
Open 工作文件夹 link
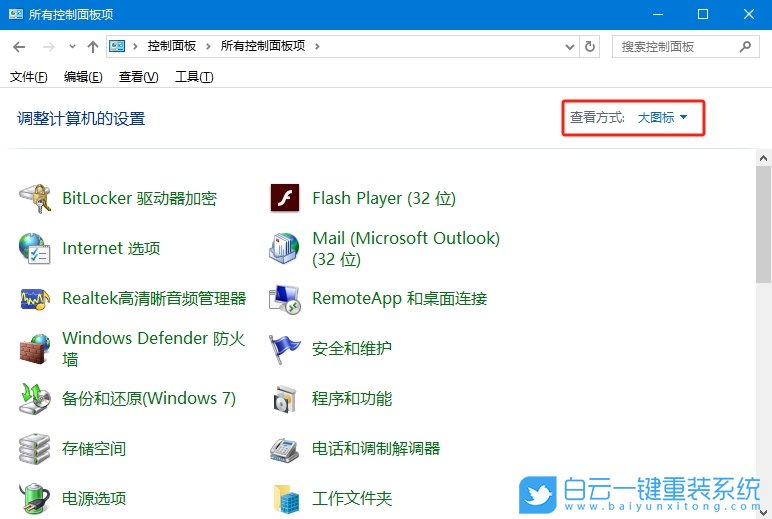point(352,498)
